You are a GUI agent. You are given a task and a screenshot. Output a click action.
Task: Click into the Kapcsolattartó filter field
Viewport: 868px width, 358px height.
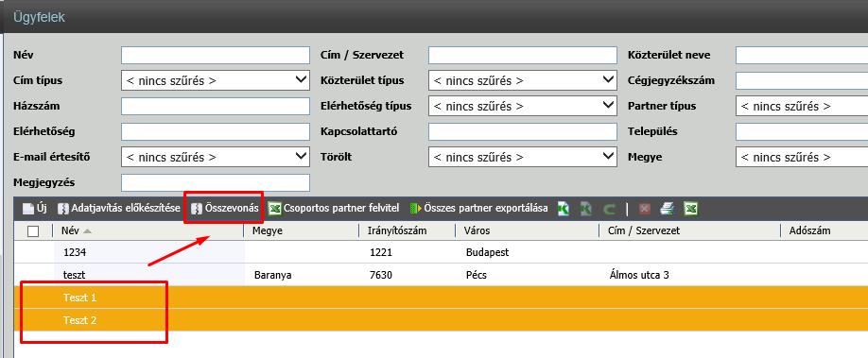pyautogui.click(x=523, y=131)
